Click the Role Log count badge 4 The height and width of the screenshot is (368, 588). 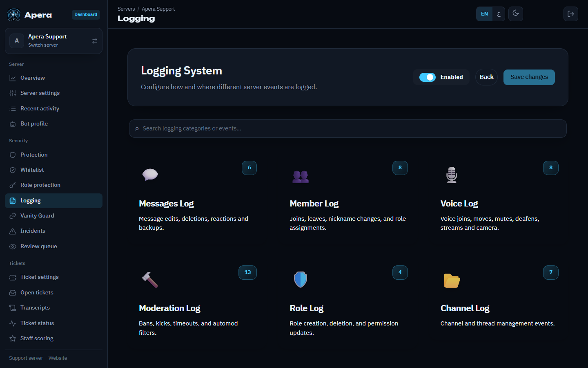coord(400,272)
